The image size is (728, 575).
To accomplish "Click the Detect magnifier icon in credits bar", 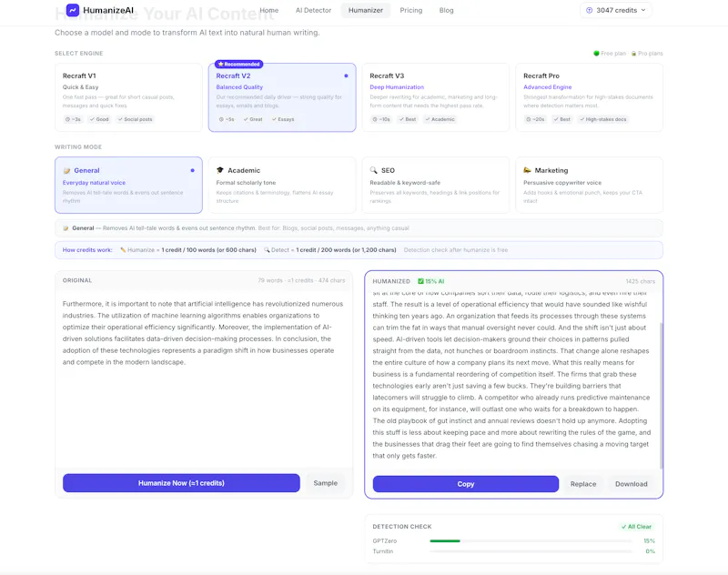I will 267,249.
